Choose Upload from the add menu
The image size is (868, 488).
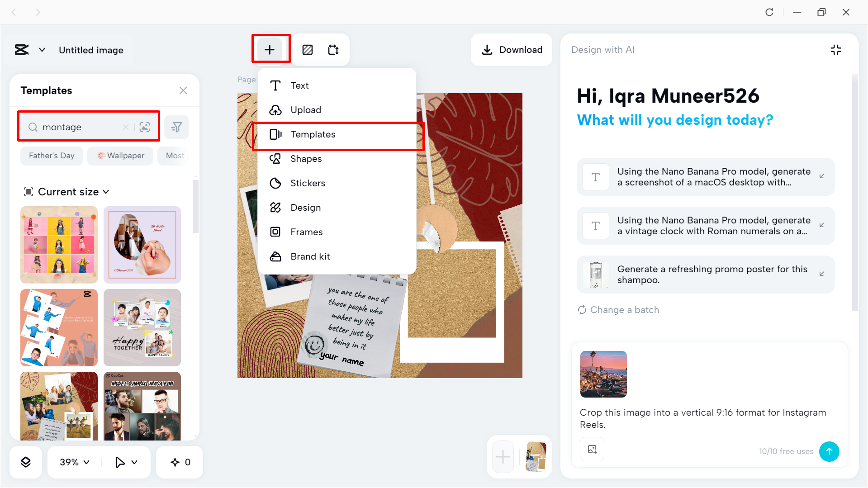click(337, 110)
